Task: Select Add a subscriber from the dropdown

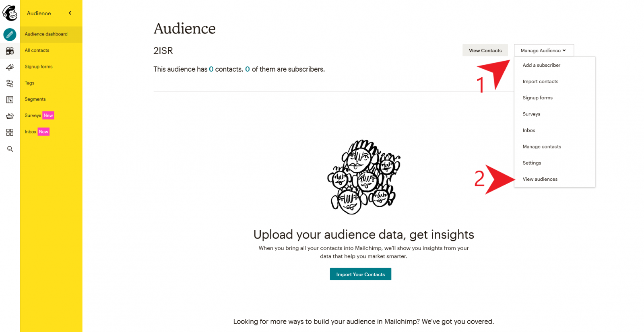Action: tap(541, 65)
